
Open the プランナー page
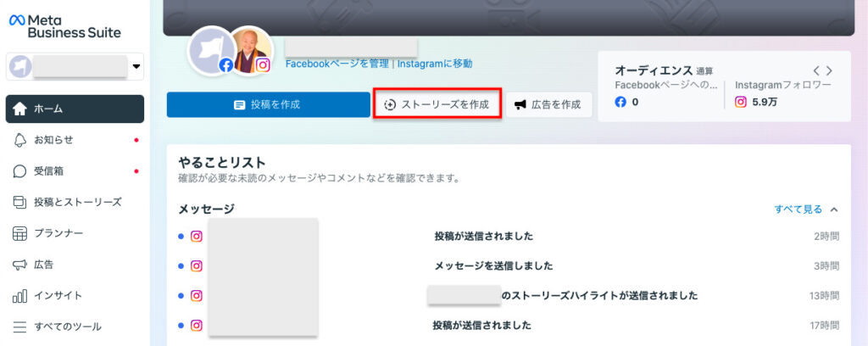pyautogui.click(x=75, y=233)
